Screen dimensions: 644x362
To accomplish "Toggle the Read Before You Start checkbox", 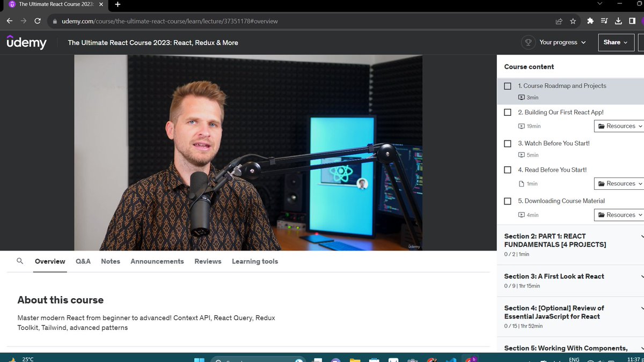I will pyautogui.click(x=508, y=169).
